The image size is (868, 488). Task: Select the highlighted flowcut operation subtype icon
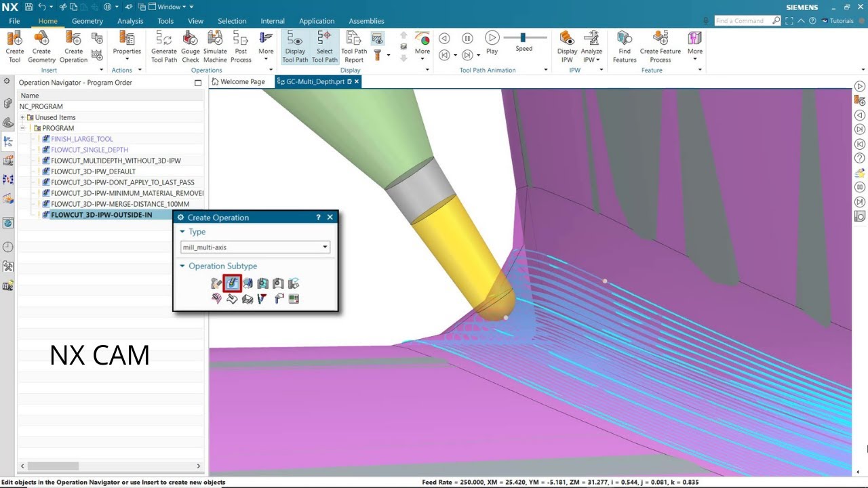click(x=233, y=283)
